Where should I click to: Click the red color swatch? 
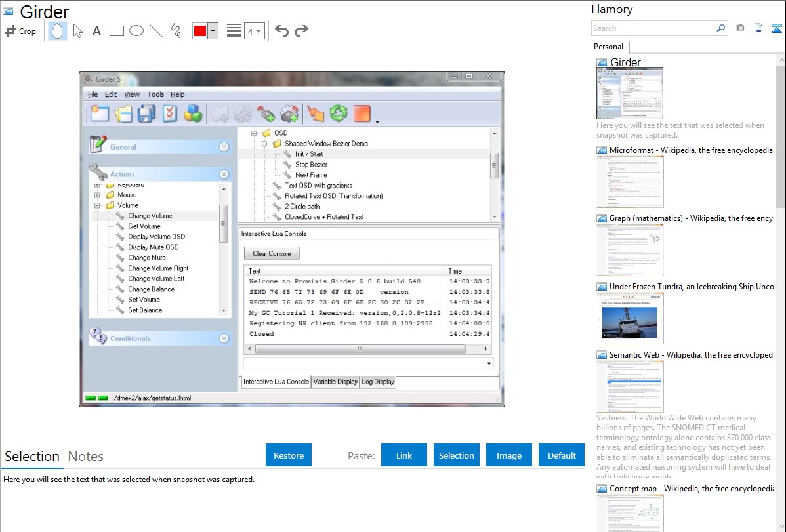tap(200, 31)
